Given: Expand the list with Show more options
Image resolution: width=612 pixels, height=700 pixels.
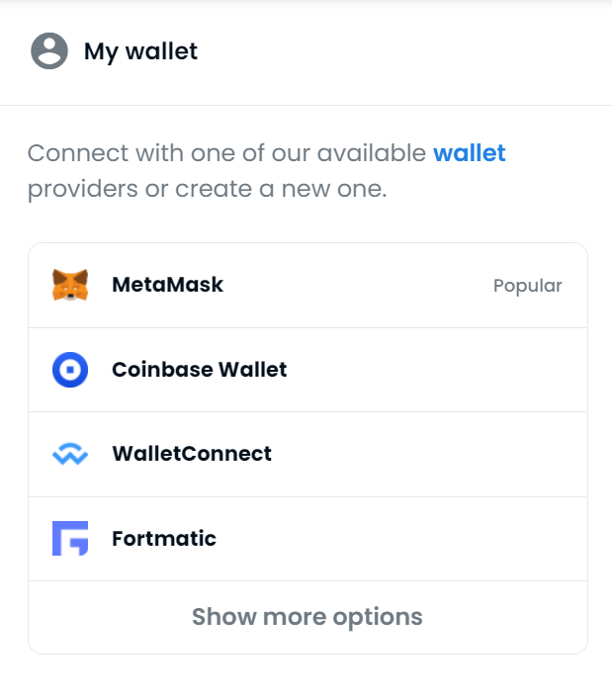Looking at the screenshot, I should (x=307, y=617).
